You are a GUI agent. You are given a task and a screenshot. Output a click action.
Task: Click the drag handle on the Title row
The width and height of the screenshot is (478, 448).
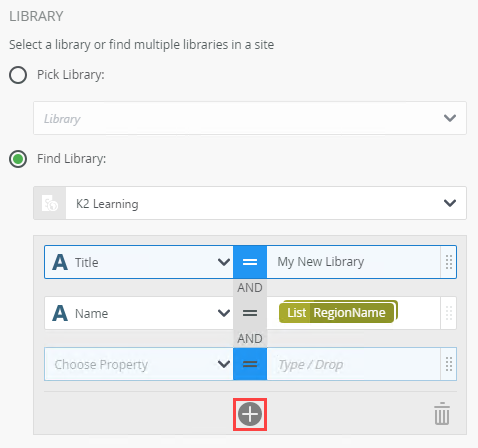coord(449,262)
